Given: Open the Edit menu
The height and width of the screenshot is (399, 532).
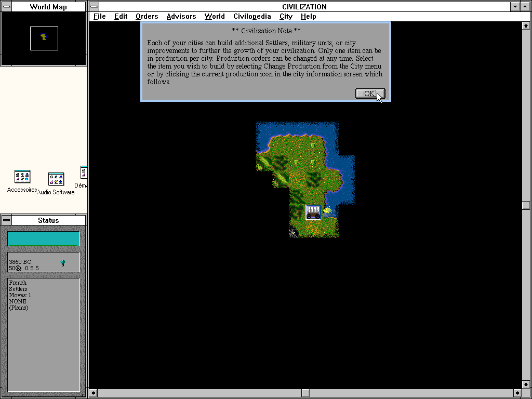Looking at the screenshot, I should tap(121, 16).
